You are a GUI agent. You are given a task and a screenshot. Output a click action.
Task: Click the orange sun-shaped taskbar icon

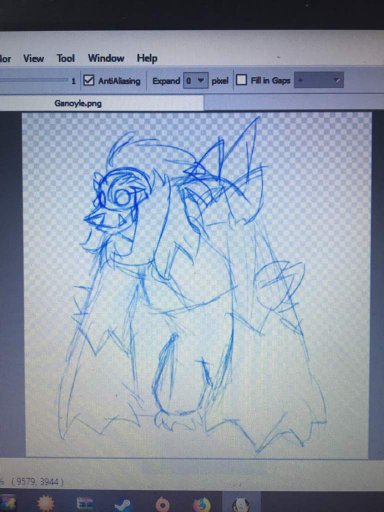coord(46,503)
